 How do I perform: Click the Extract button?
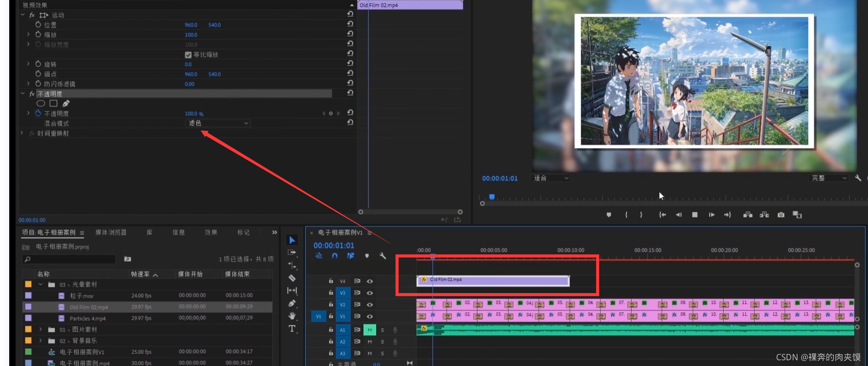click(x=765, y=215)
